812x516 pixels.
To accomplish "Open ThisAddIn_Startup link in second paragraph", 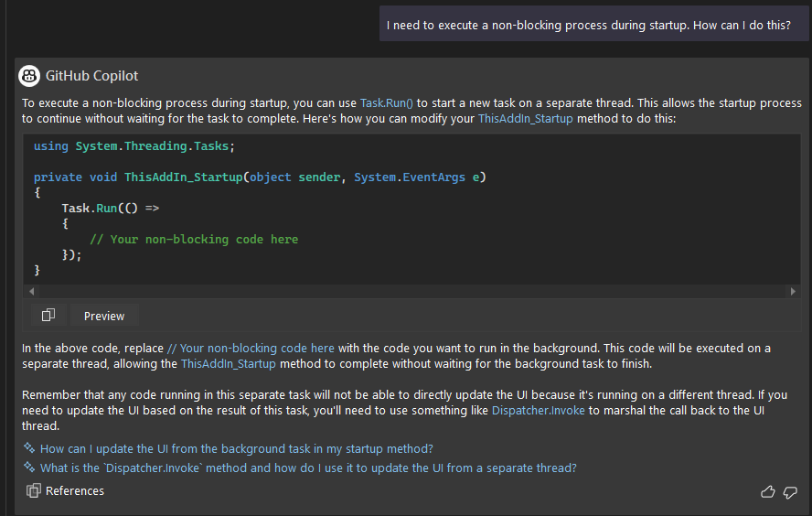I will tap(228, 364).
